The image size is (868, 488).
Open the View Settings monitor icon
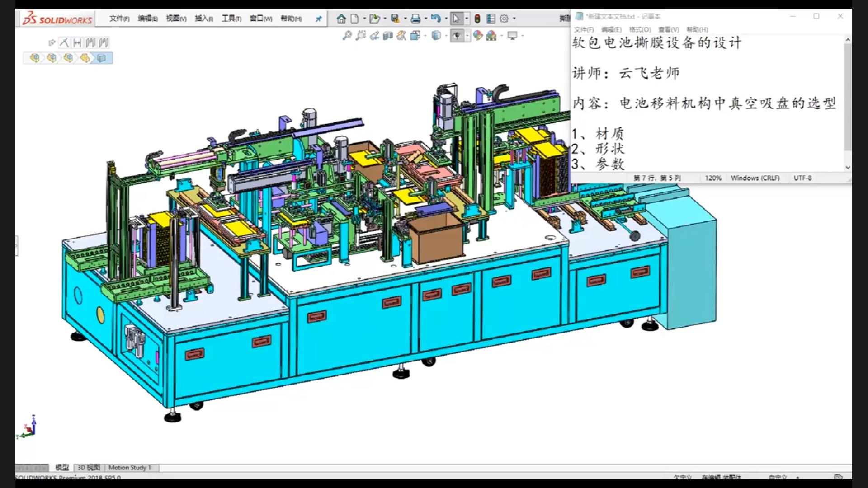tap(513, 35)
